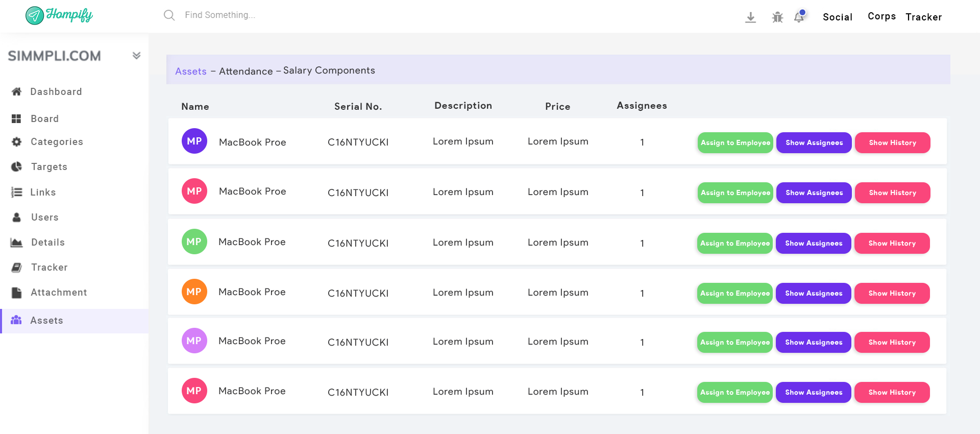This screenshot has height=434, width=980.
Task: Click the orange MP avatar circle
Action: 194,292
